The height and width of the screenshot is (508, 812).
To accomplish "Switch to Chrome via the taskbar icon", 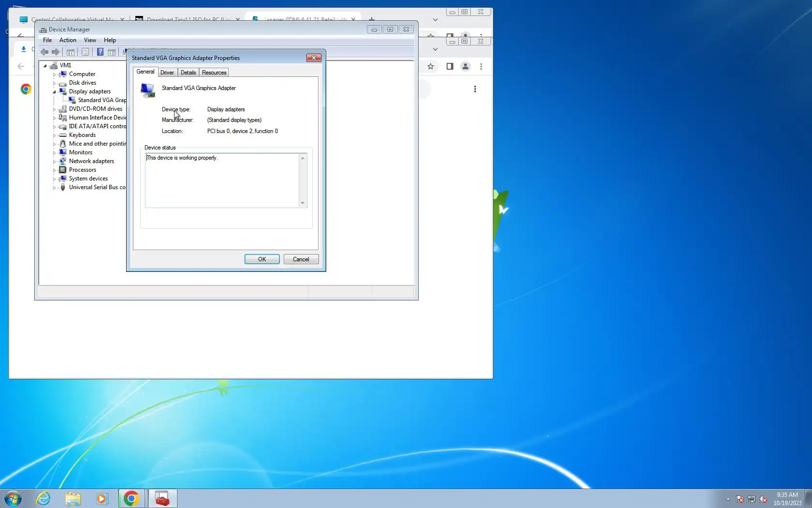I will [x=131, y=498].
